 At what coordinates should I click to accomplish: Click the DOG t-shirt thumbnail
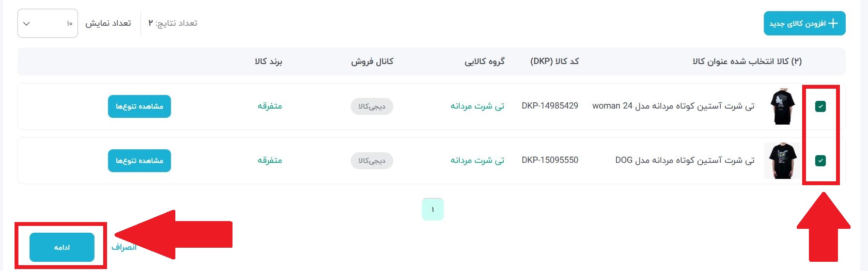tap(782, 160)
